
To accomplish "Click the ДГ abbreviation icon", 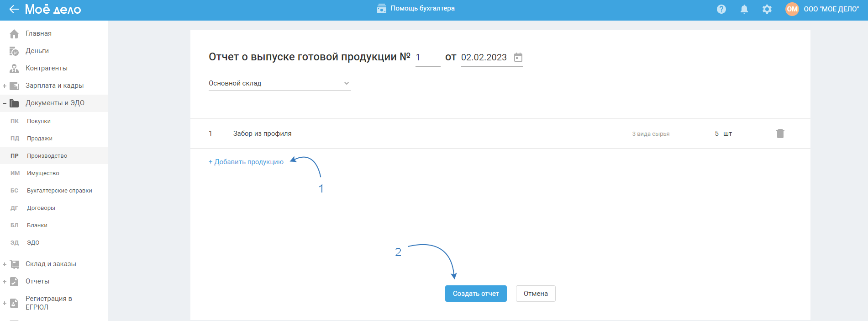I will pos(15,208).
